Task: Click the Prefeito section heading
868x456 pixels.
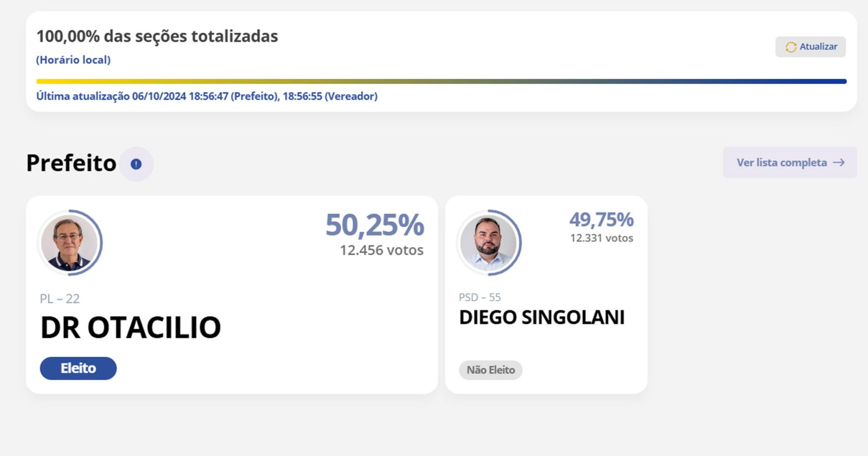Action: 71,163
